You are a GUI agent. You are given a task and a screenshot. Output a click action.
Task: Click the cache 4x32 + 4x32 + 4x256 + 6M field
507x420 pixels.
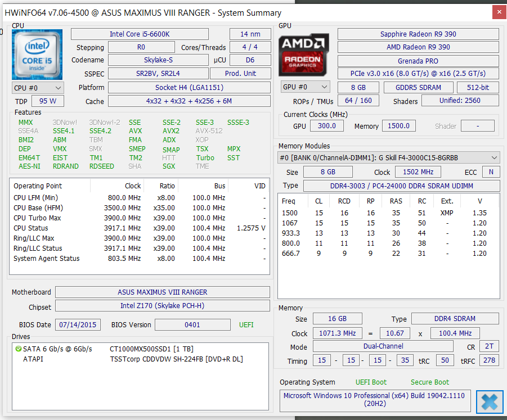(189, 101)
